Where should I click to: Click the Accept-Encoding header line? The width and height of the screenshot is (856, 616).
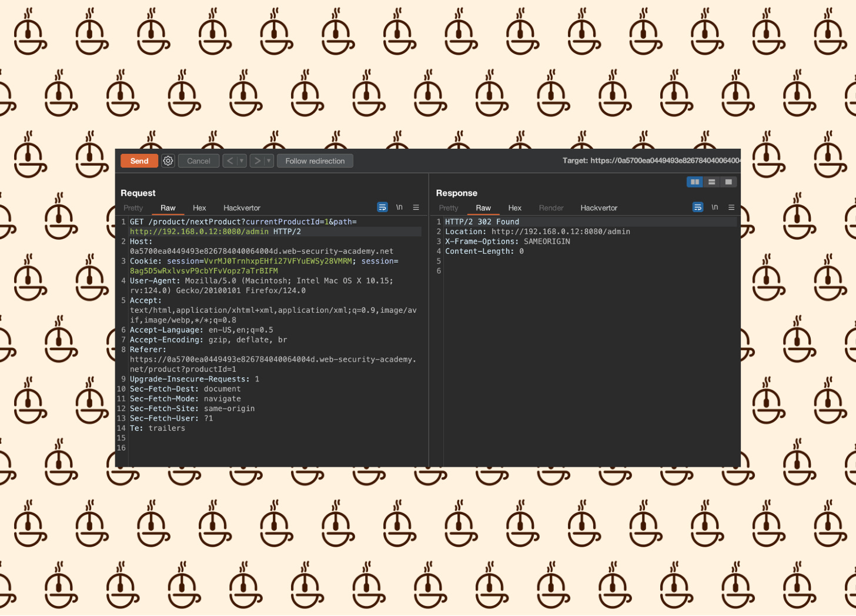[x=209, y=340]
